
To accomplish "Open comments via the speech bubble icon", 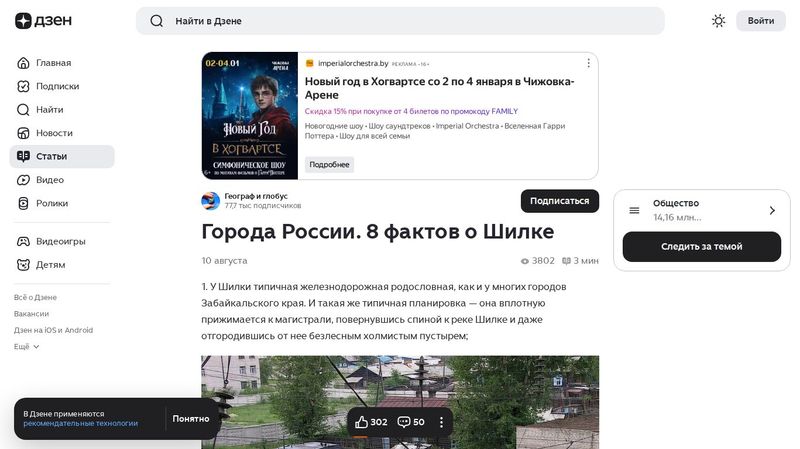I will point(404,422).
